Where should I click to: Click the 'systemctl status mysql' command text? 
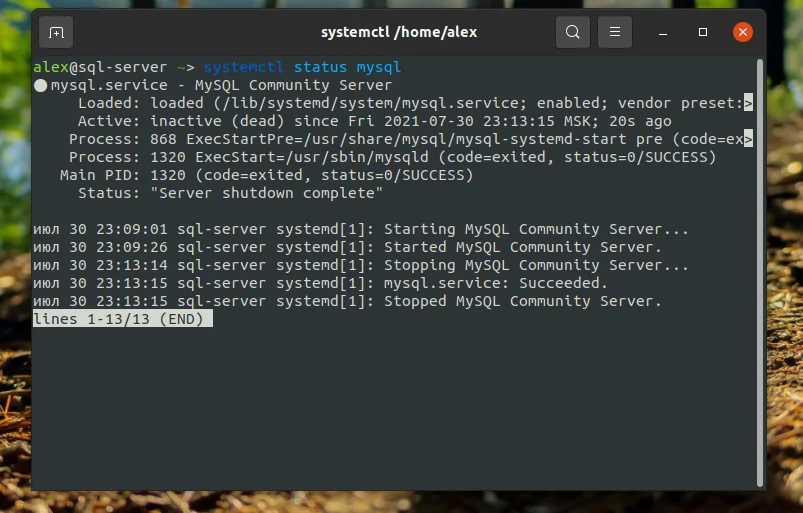302,67
